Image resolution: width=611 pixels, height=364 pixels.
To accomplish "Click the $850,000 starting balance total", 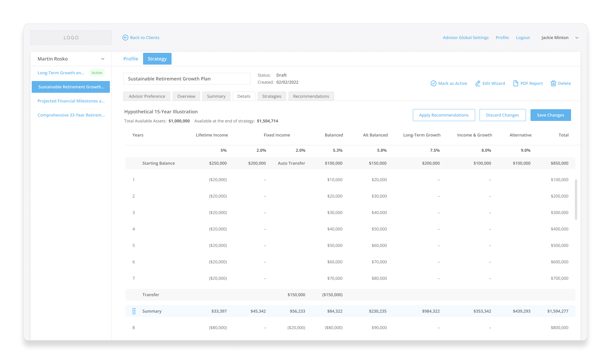I will pyautogui.click(x=560, y=163).
